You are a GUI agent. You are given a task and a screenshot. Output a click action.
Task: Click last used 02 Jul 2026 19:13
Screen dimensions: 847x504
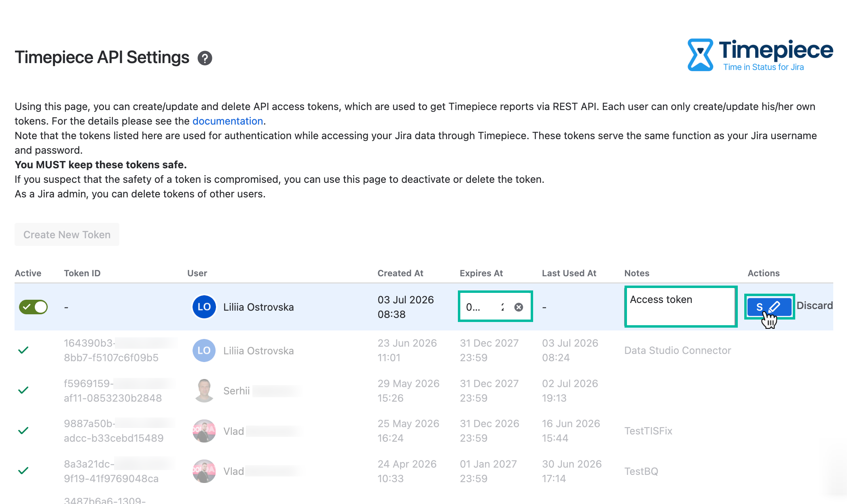[570, 391]
